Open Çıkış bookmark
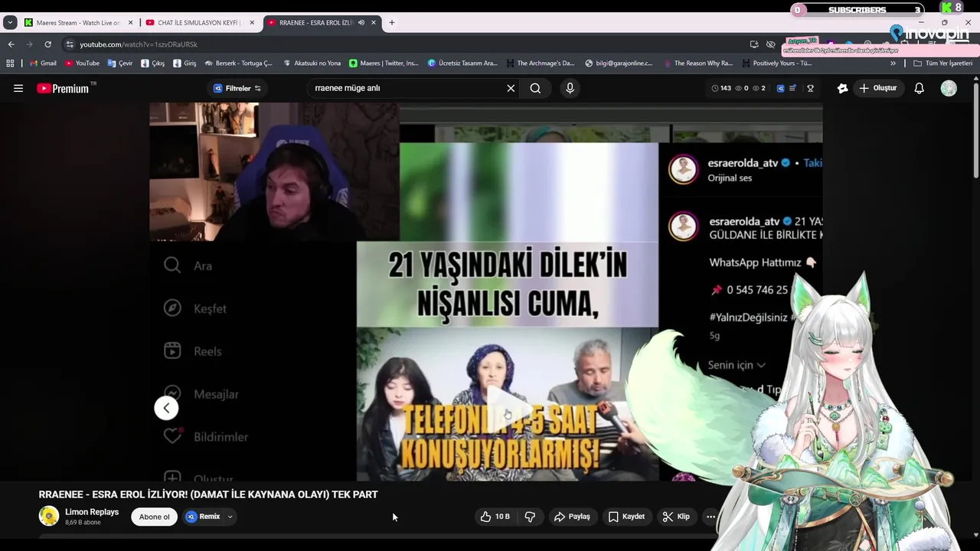Viewport: 980px width, 551px height. tap(153, 64)
